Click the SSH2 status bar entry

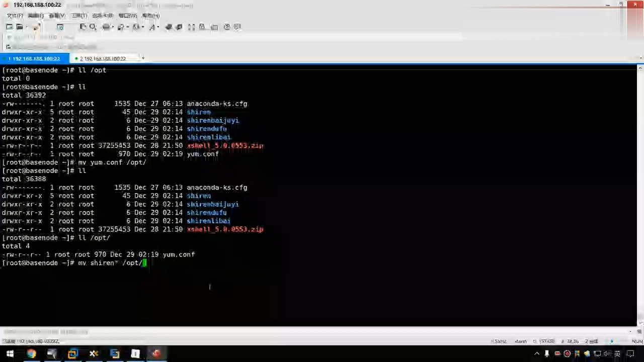click(500, 341)
